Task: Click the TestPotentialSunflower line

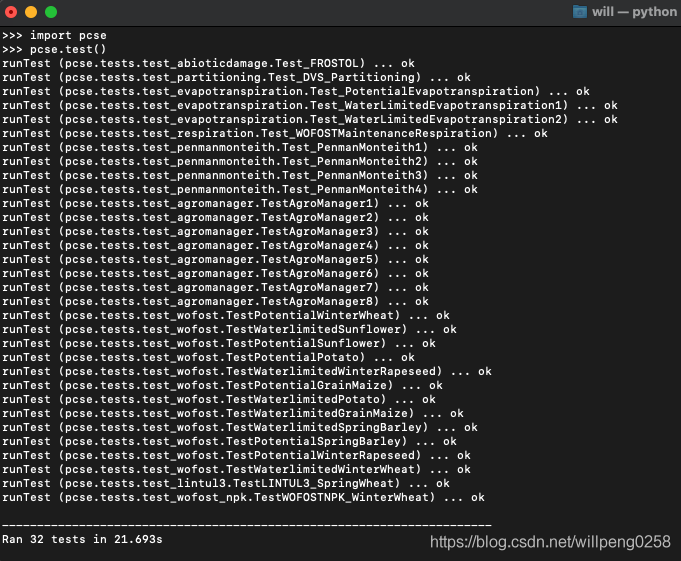Action: pyautogui.click(x=219, y=343)
